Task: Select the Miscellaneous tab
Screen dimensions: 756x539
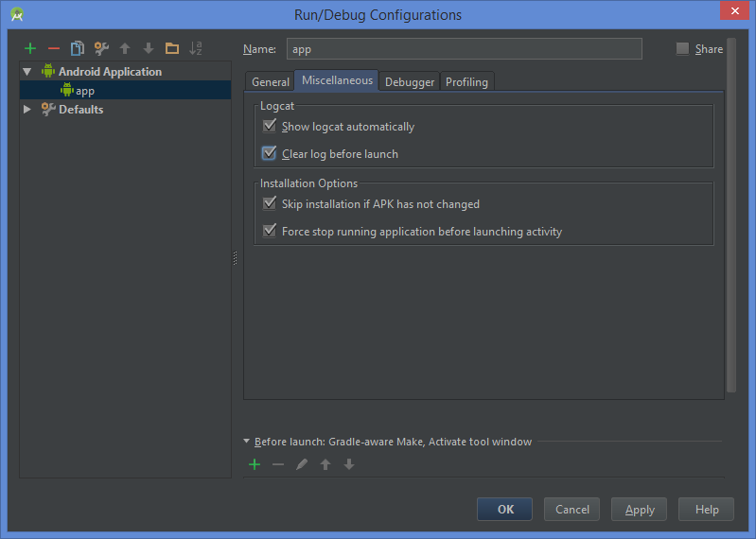Action: tap(337, 80)
